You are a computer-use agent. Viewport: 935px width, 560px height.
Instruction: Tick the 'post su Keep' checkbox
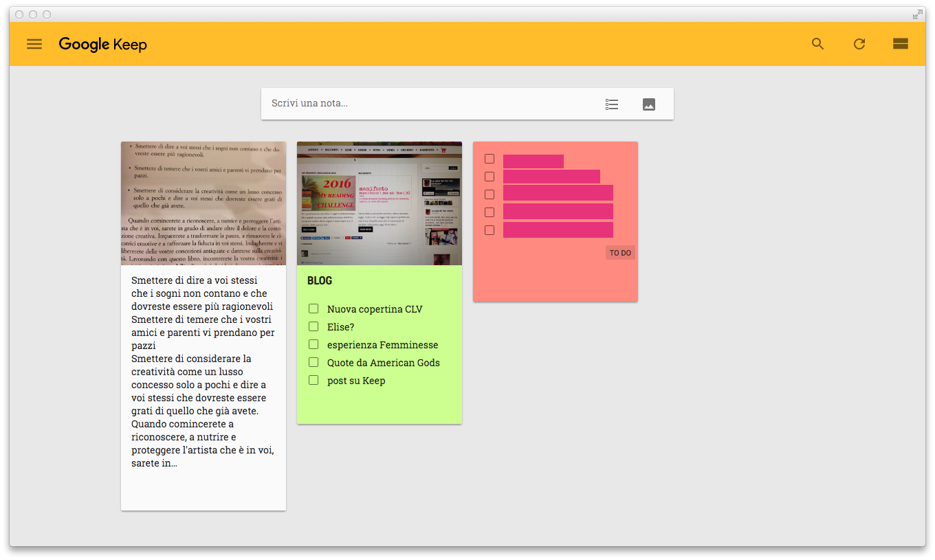(x=313, y=380)
